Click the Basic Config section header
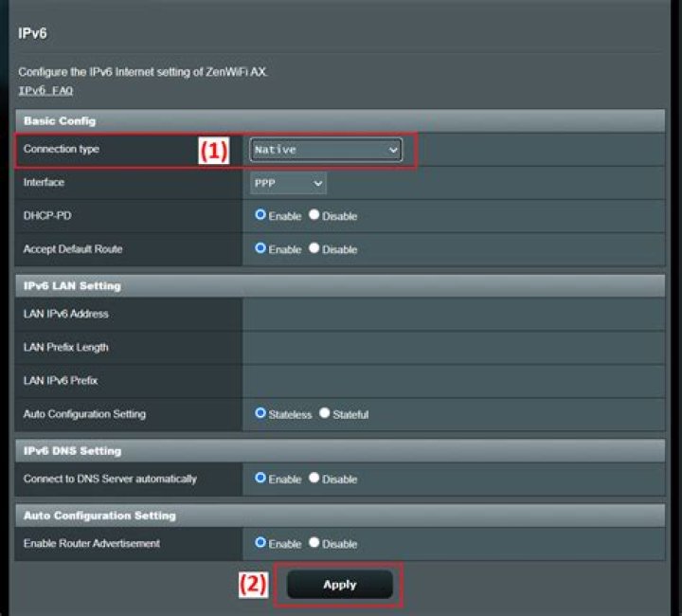This screenshot has height=616, width=682. [x=340, y=121]
